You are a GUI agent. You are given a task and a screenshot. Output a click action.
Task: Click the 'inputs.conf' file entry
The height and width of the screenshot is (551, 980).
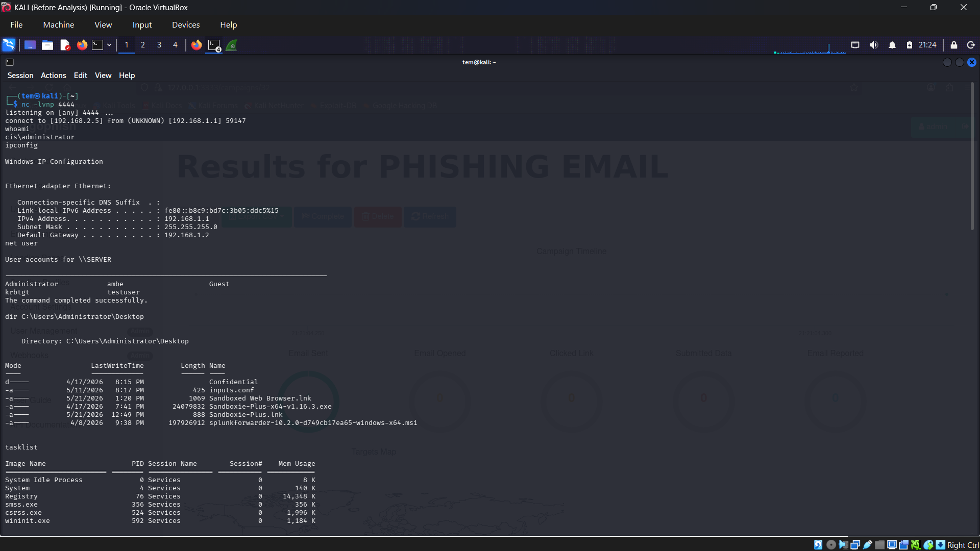[232, 390]
